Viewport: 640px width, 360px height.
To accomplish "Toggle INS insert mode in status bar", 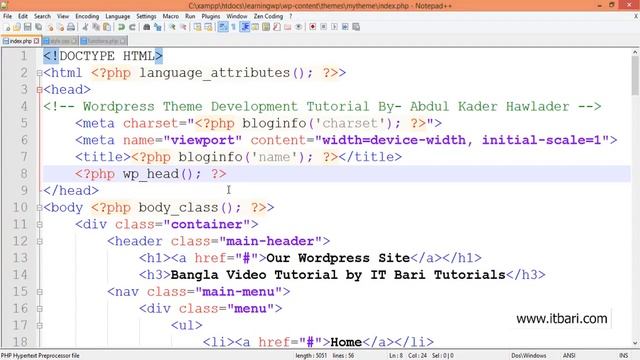I will click(623, 356).
